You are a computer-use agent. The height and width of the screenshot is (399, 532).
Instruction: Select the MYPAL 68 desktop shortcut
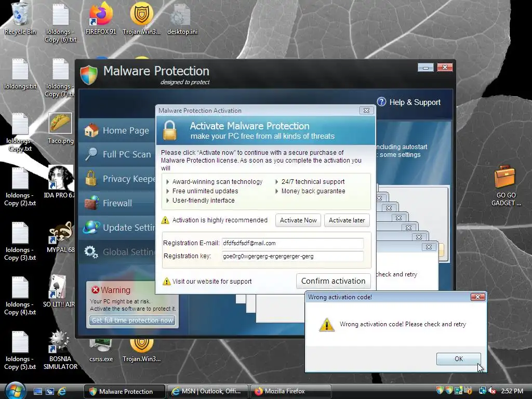[60, 237]
